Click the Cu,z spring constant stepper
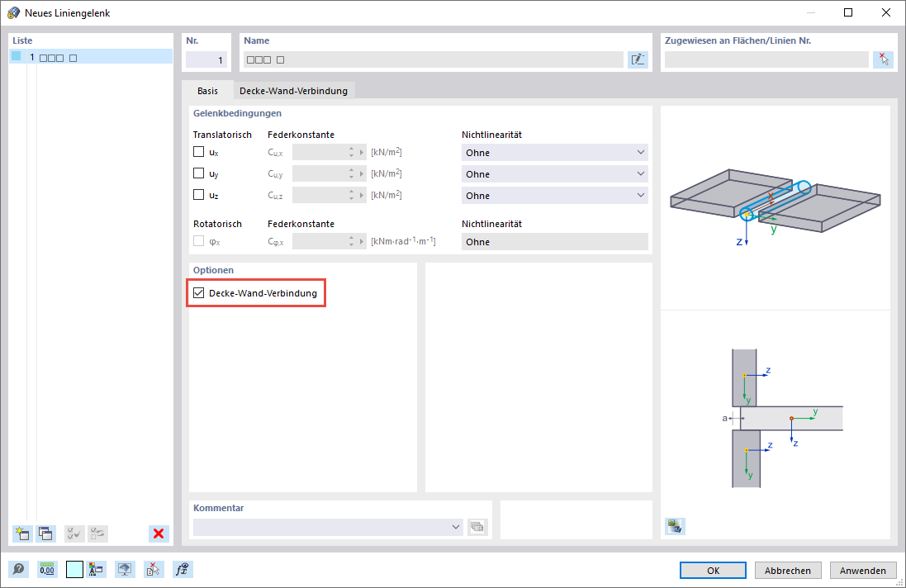 coord(351,195)
